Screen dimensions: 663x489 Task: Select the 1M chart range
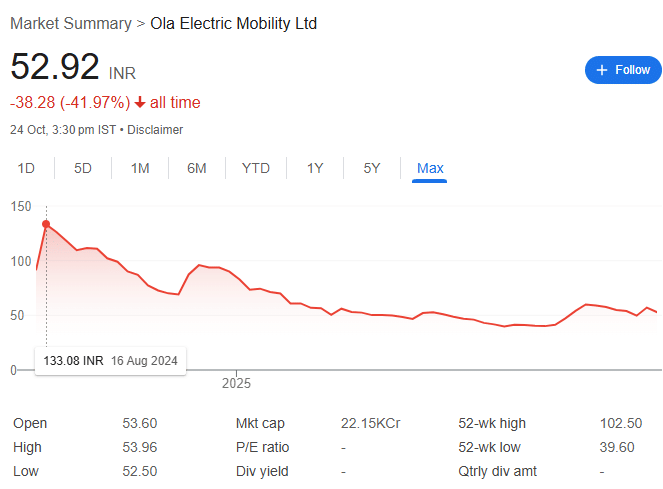(140, 168)
